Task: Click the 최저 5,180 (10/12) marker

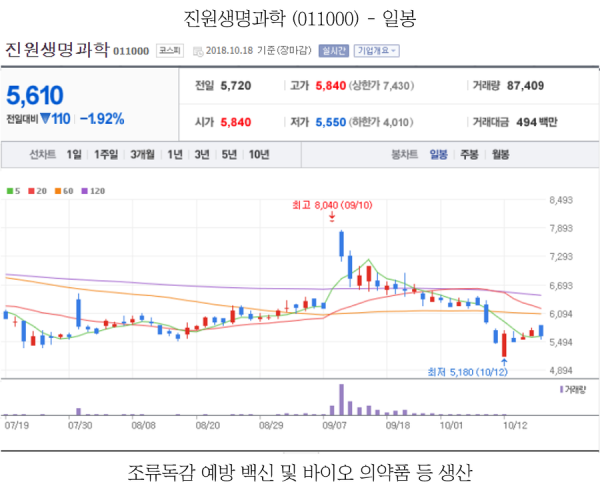Action: pyautogui.click(x=467, y=372)
